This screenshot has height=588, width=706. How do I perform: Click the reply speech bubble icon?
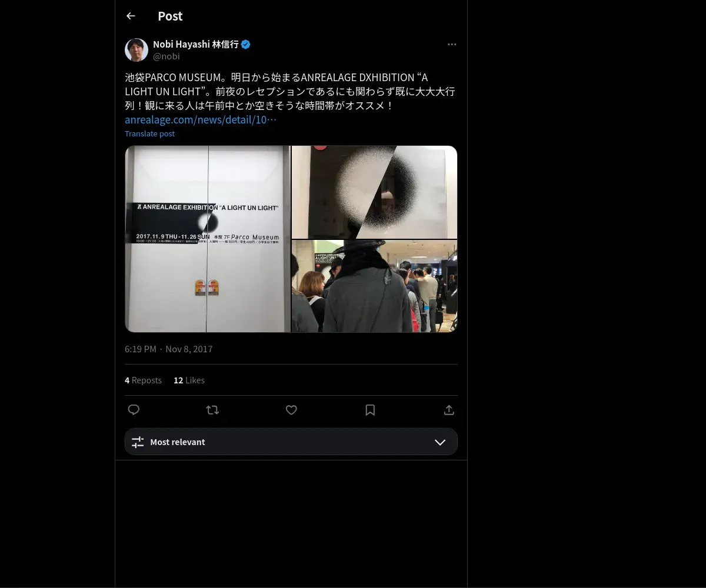coord(134,410)
